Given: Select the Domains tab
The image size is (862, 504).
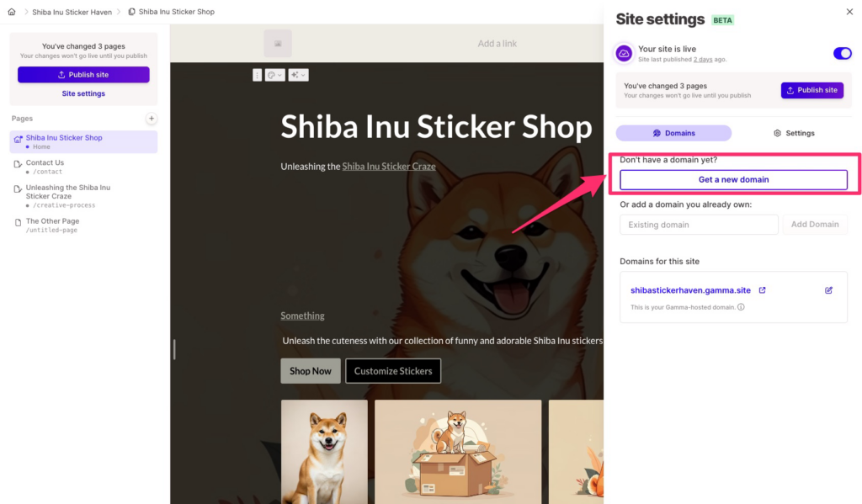Looking at the screenshot, I should (x=673, y=133).
